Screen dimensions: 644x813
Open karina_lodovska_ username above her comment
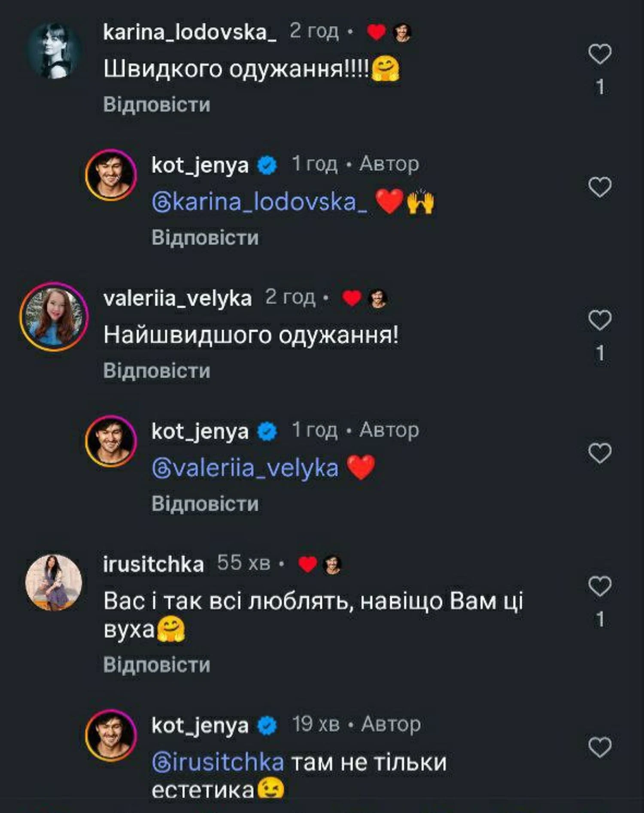pyautogui.click(x=190, y=32)
